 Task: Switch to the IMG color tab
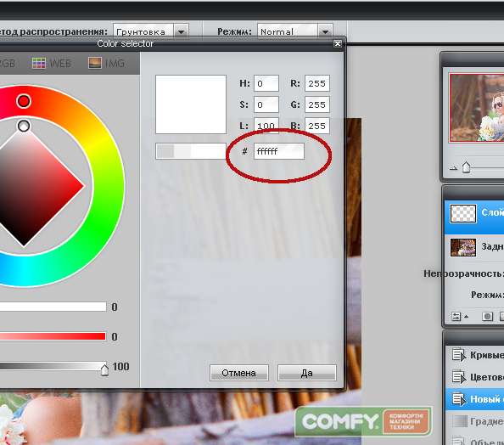(106, 63)
